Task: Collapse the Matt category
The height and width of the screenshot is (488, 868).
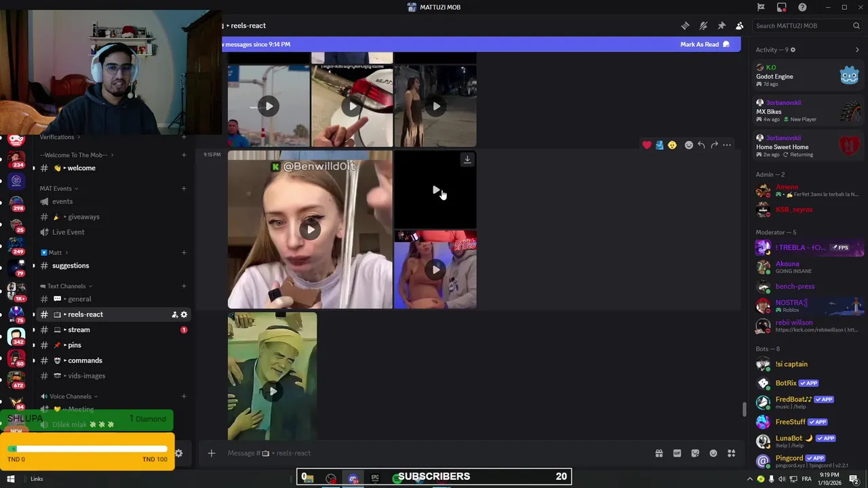Action: pyautogui.click(x=54, y=253)
